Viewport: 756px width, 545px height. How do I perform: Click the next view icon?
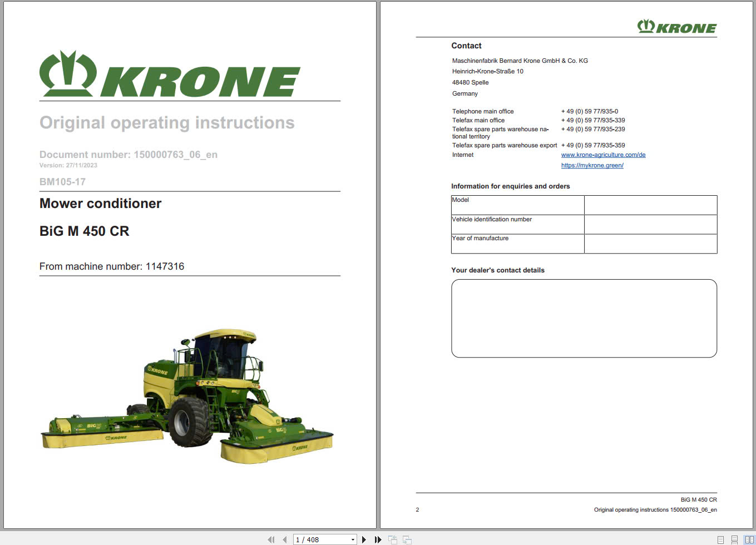[x=407, y=539]
